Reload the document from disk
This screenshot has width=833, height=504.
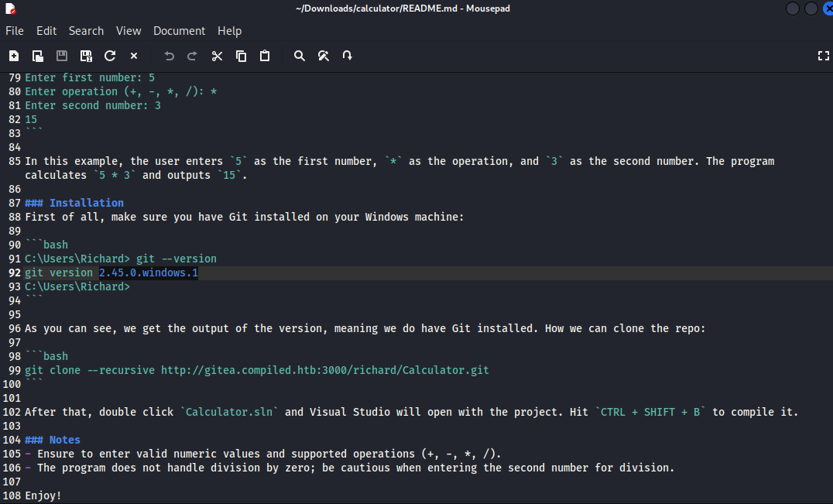[x=110, y=56]
